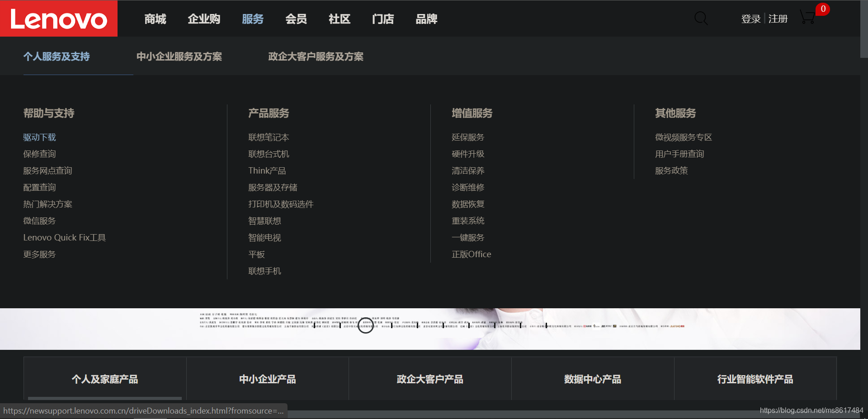The image size is (868, 419).
Task: Open the 配置查询 link
Action: click(40, 188)
